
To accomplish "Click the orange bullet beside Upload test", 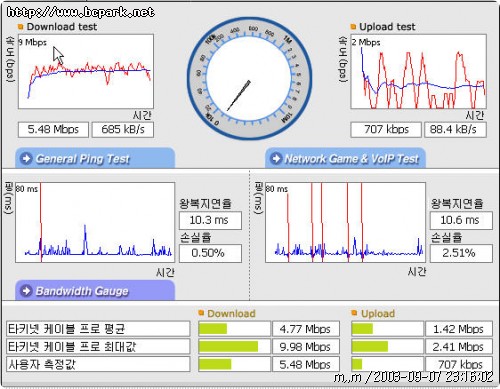I will tap(353, 27).
